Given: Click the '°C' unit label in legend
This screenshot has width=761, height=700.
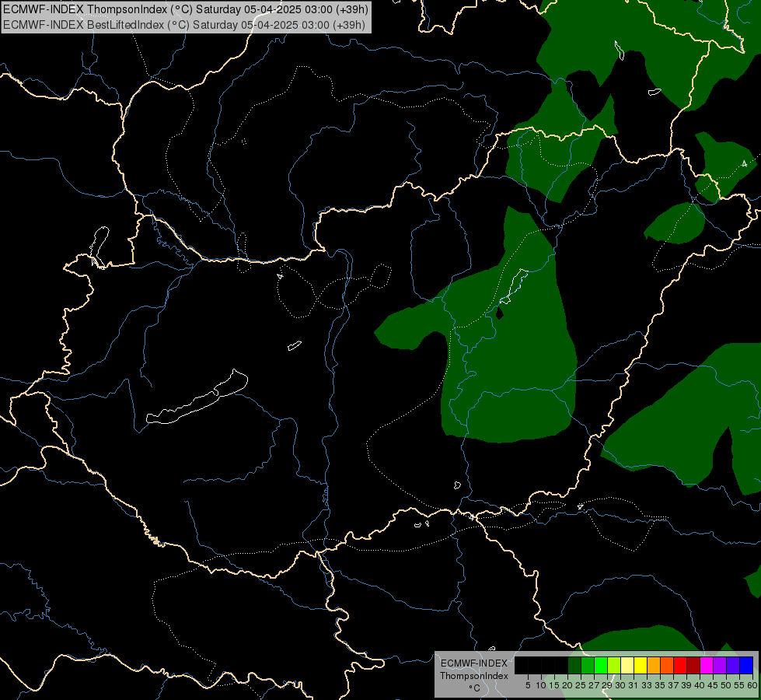Looking at the screenshot, I should [474, 688].
